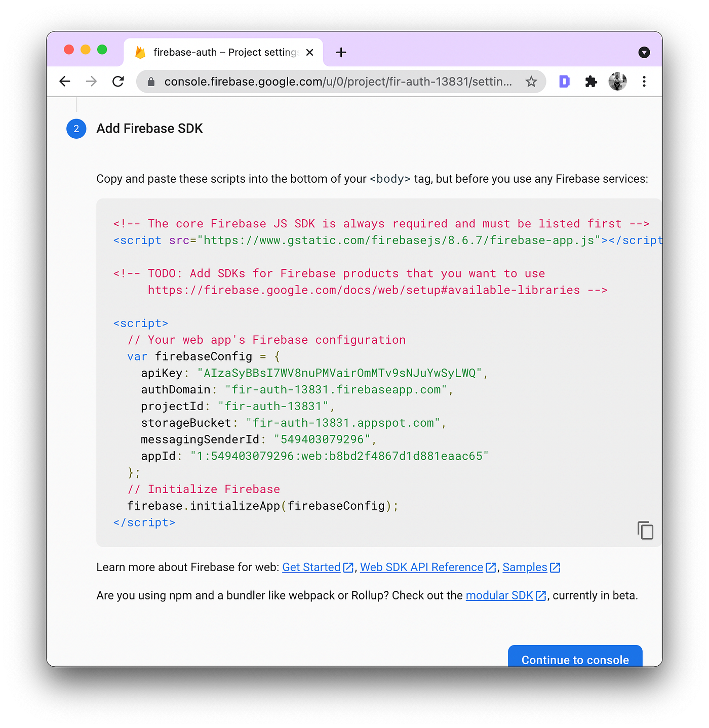
Task: Click the firebase.initializeApp(firebaseConfig) line
Action: [263, 506]
